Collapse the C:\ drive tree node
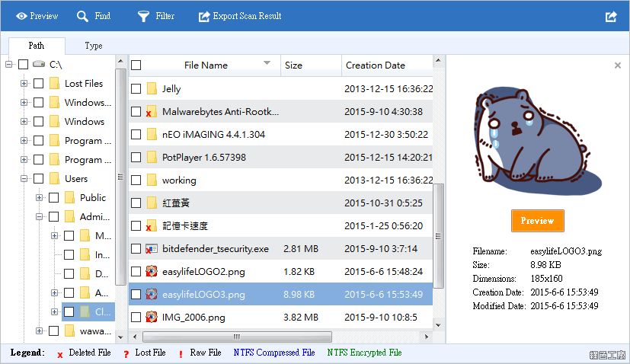The image size is (630, 364). coord(9,64)
